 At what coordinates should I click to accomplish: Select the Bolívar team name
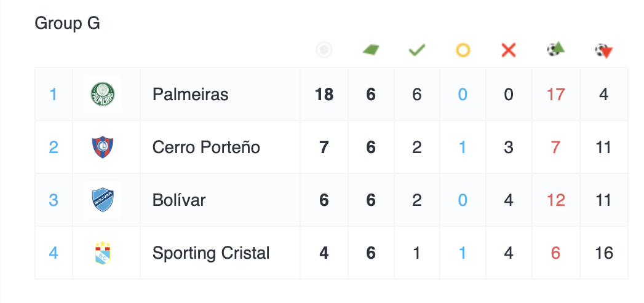[x=179, y=200]
